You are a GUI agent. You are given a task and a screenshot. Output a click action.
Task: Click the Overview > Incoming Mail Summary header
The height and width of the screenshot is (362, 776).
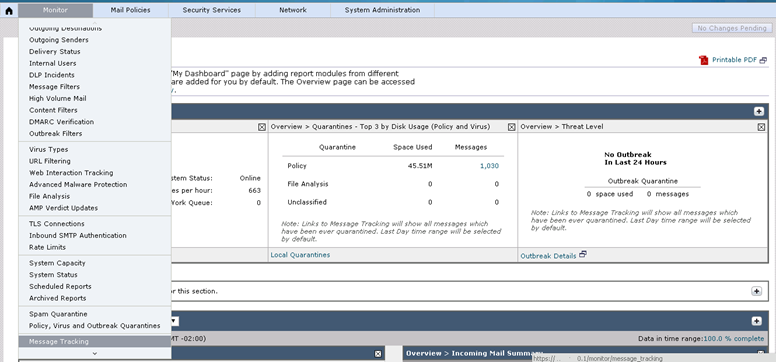[x=474, y=353]
